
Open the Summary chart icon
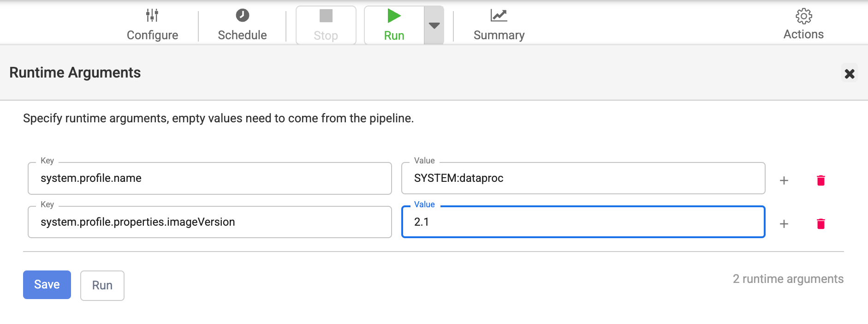pyautogui.click(x=498, y=15)
